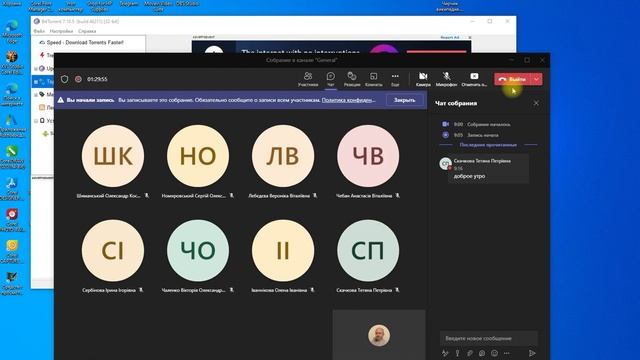The width and height of the screenshot is (640, 360).
Task: Attach a file with the paperclip icon
Action: tap(470, 353)
